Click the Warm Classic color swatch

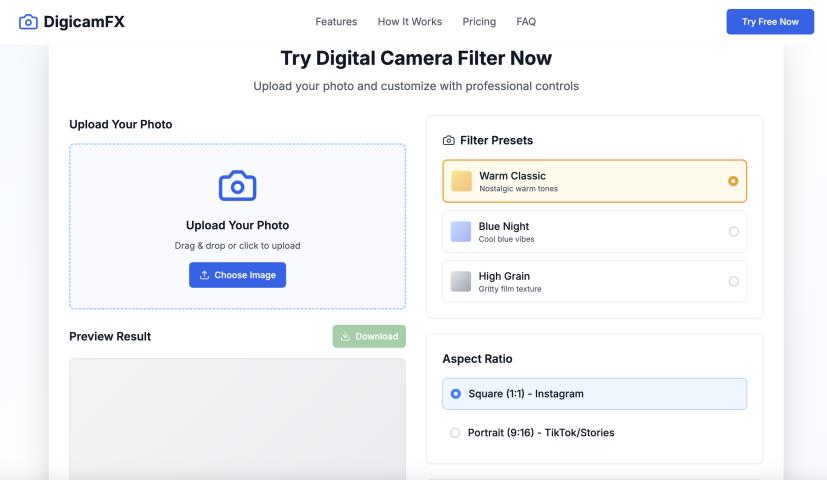click(461, 181)
